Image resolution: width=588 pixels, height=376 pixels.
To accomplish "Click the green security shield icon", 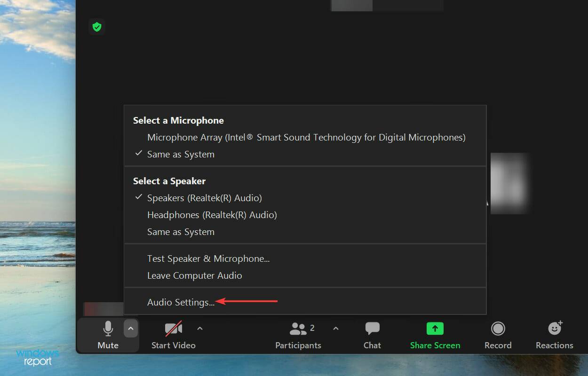I will point(96,27).
